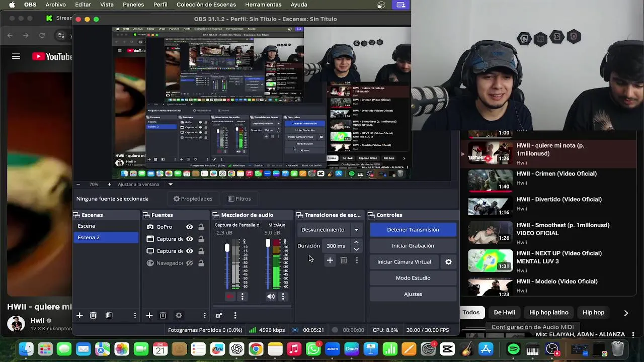Open WhatsApp from the Dock

coord(313,349)
